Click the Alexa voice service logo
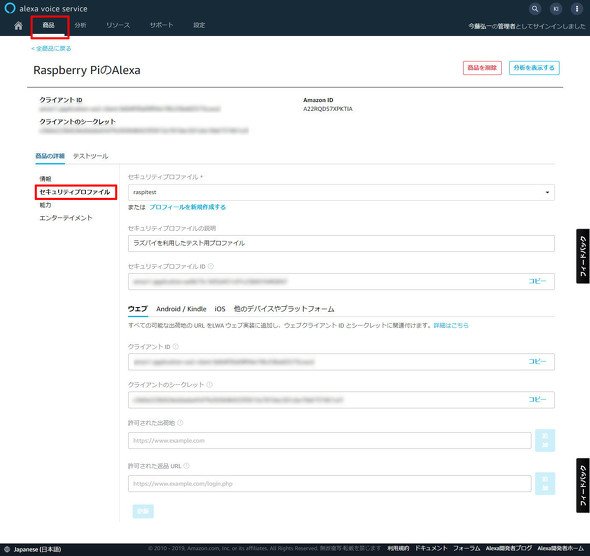The height and width of the screenshot is (556, 590). point(46,8)
